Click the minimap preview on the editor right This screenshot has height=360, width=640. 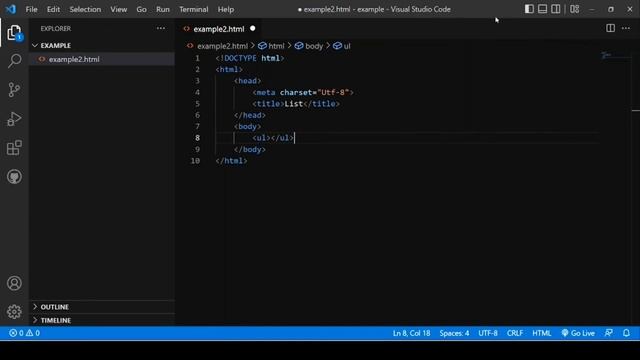607,55
